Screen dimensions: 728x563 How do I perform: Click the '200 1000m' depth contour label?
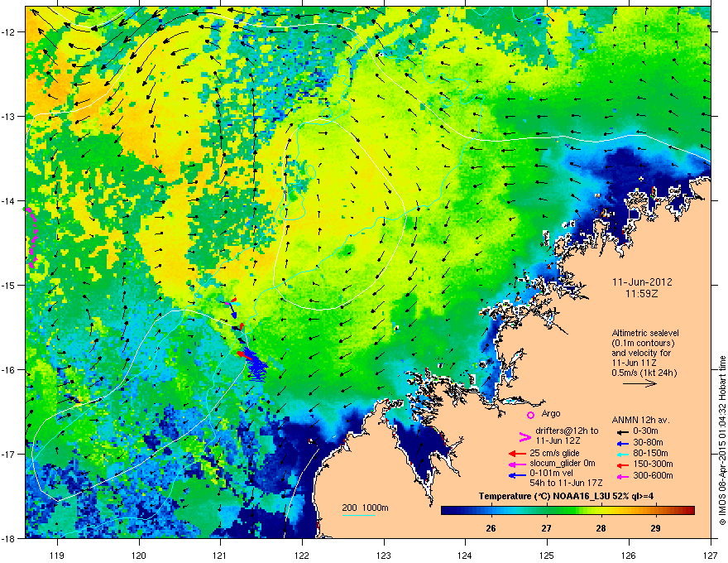tap(365, 508)
